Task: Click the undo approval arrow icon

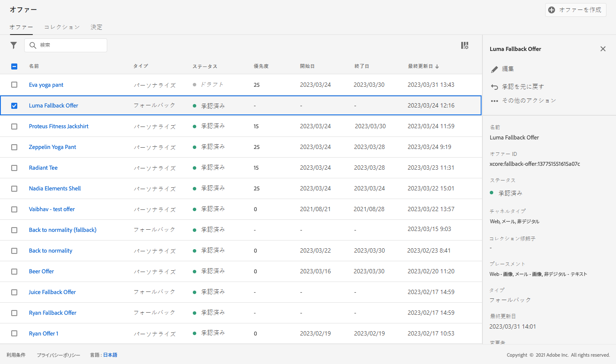Action: (495, 87)
